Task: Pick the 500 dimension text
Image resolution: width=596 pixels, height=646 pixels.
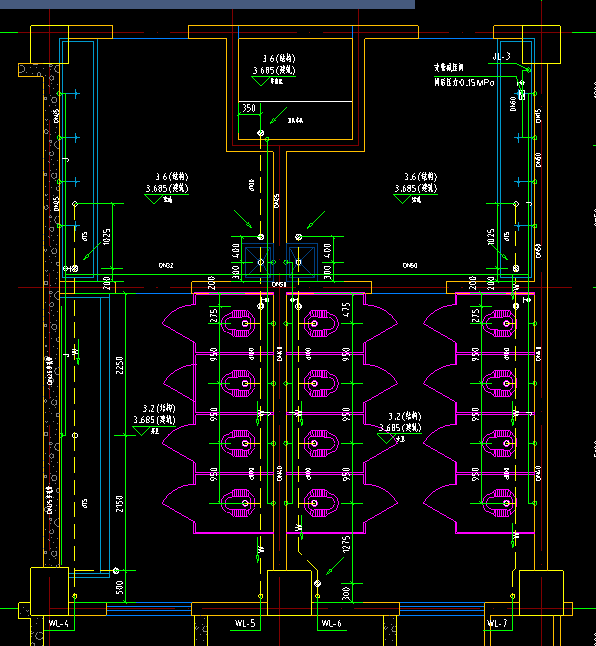Action: coord(119,587)
